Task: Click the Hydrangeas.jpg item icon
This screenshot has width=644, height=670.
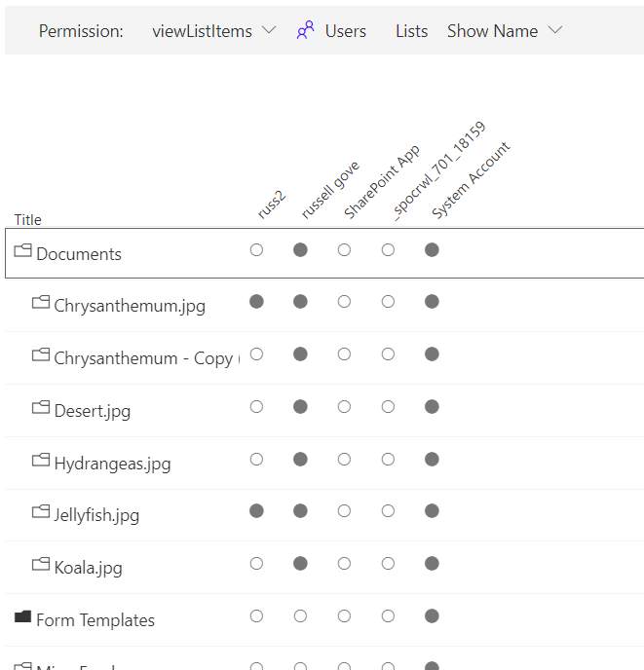Action: 40,461
